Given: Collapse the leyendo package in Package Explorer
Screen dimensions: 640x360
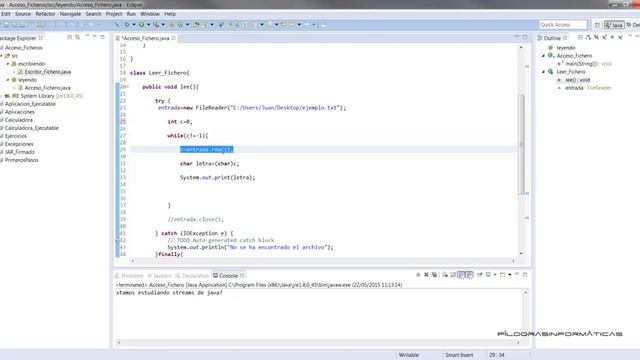Looking at the screenshot, I should tap(8, 80).
